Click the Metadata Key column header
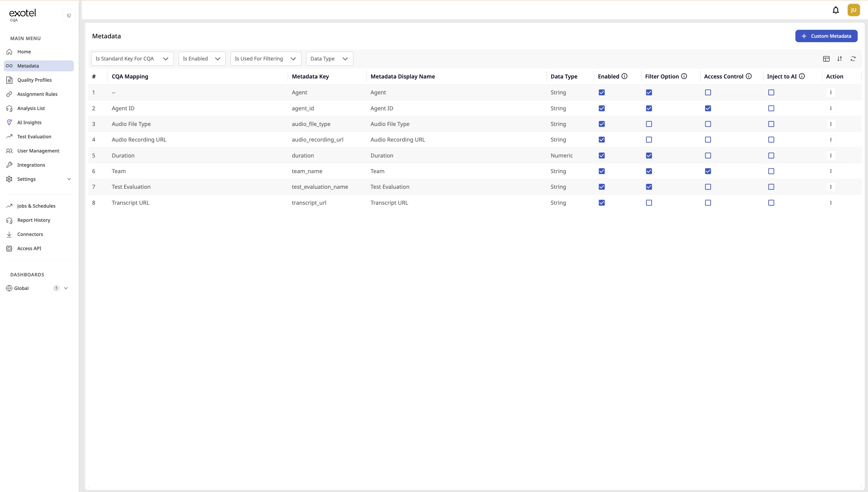 click(x=310, y=76)
